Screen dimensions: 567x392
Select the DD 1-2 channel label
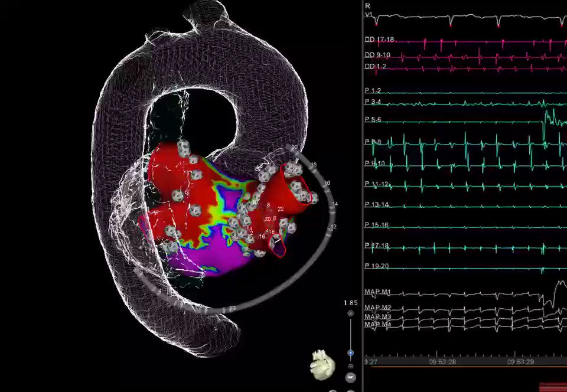point(376,66)
